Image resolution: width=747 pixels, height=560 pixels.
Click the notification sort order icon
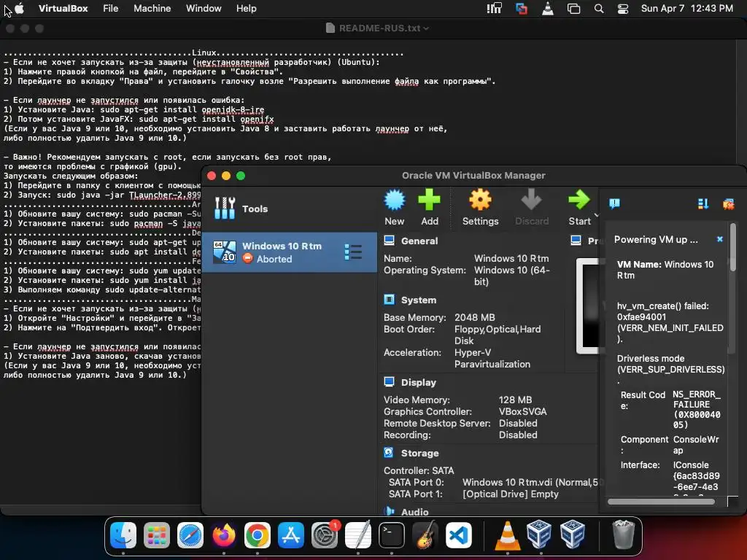coord(703,204)
